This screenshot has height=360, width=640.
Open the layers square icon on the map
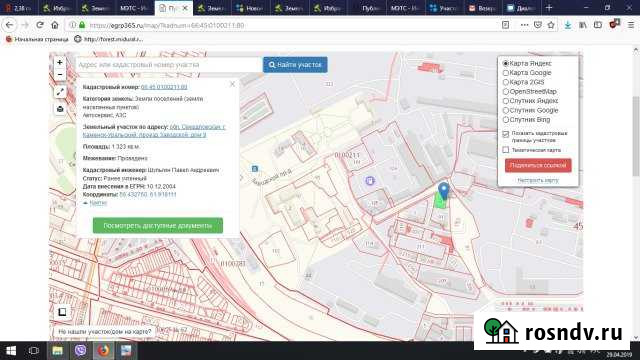[x=62, y=312]
